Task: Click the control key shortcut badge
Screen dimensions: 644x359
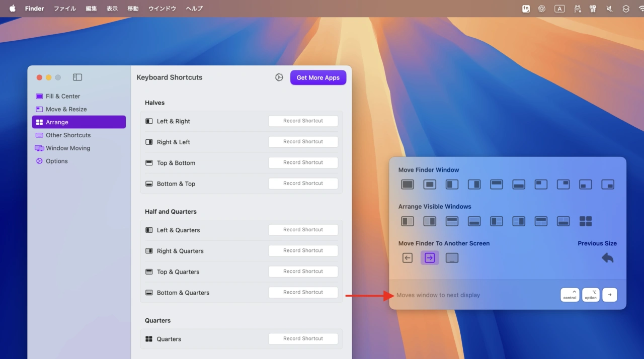Action: [x=570, y=295]
